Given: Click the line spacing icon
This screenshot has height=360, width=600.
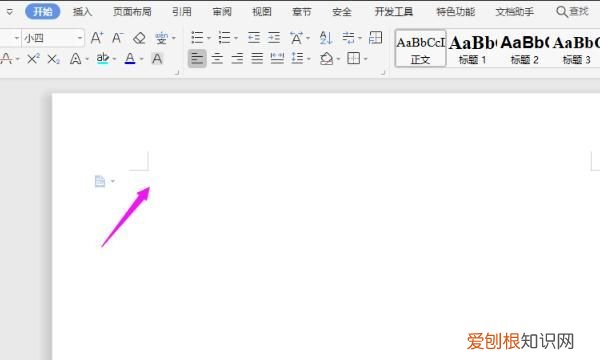Looking at the screenshot, I should [297, 59].
